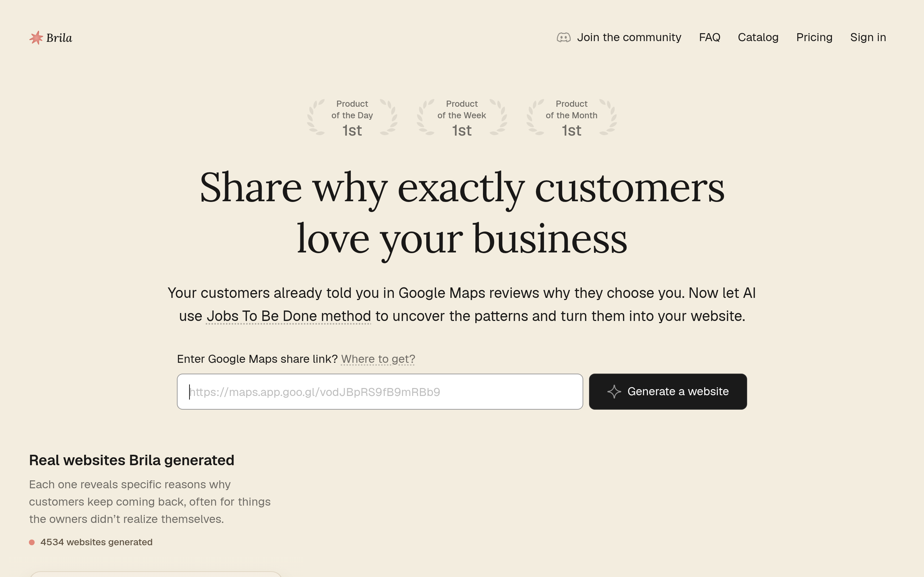Click the Brila star logo icon
This screenshot has width=924, height=577.
click(x=36, y=38)
